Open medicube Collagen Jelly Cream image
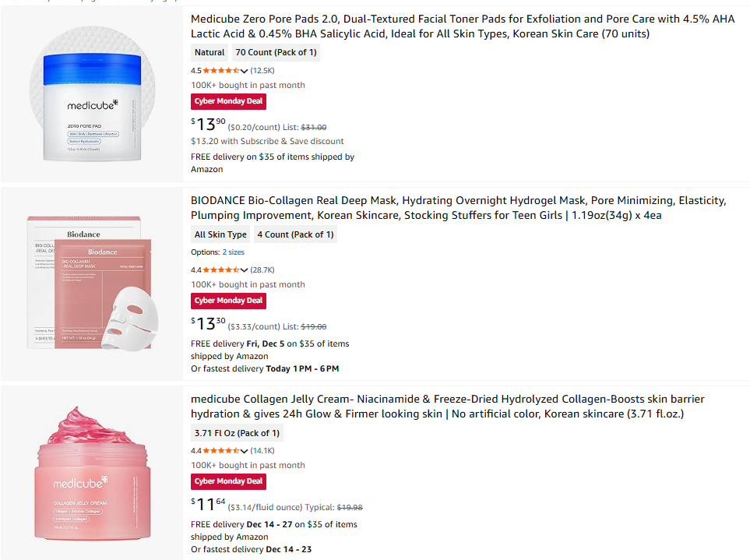The width and height of the screenshot is (750, 560). (x=93, y=472)
